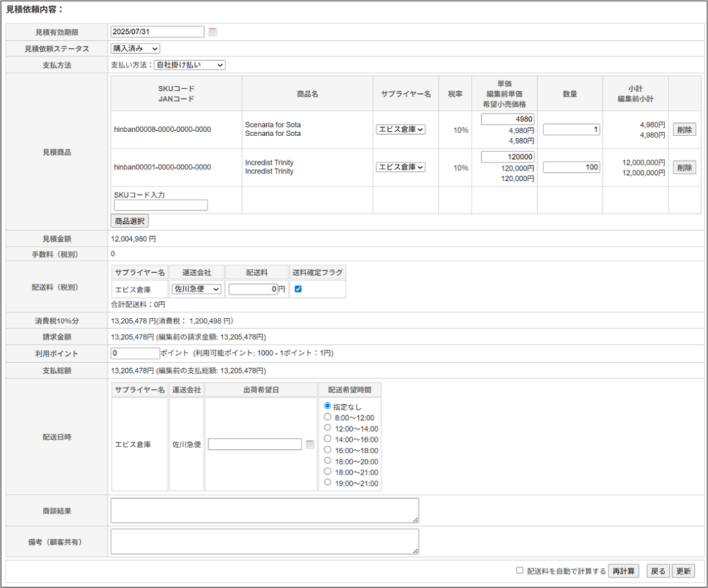Focus the SKUコード入力 text field

[160, 205]
